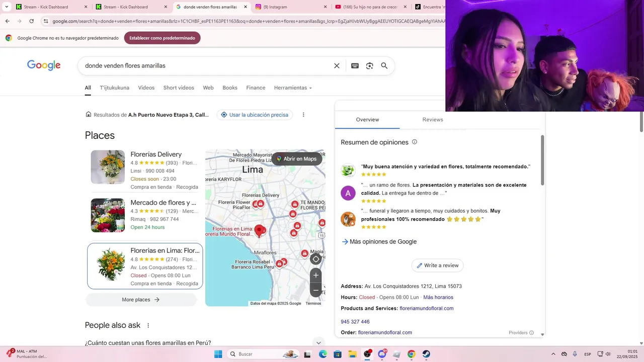Screen dimensions: 644x362
Task: Click Establecer como predeterminado button
Action: tap(162, 38)
